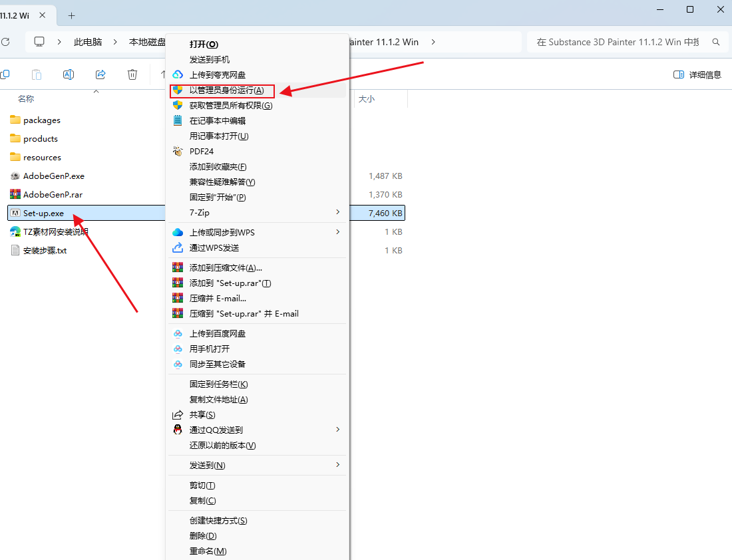Image resolution: width=732 pixels, height=560 pixels.
Task: Choose 添加到收藏夹(F) menu entry
Action: tap(258, 166)
